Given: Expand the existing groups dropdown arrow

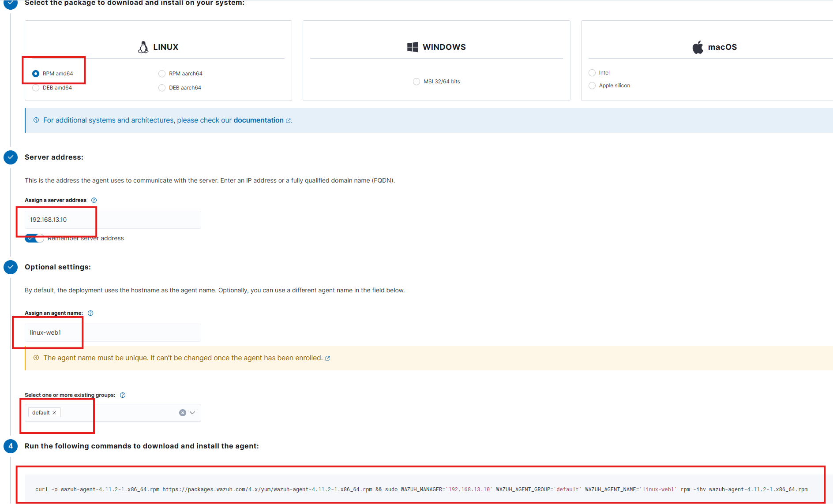Looking at the screenshot, I should 192,413.
